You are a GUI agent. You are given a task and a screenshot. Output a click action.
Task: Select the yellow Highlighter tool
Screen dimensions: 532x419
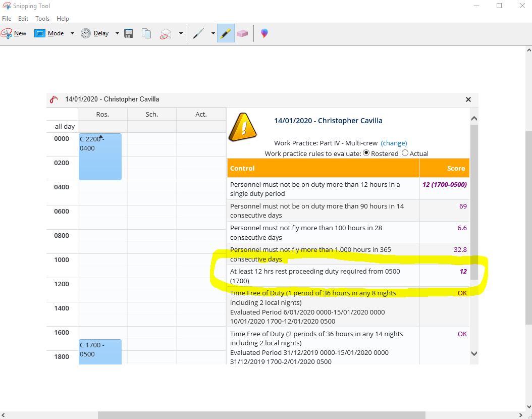pos(226,33)
